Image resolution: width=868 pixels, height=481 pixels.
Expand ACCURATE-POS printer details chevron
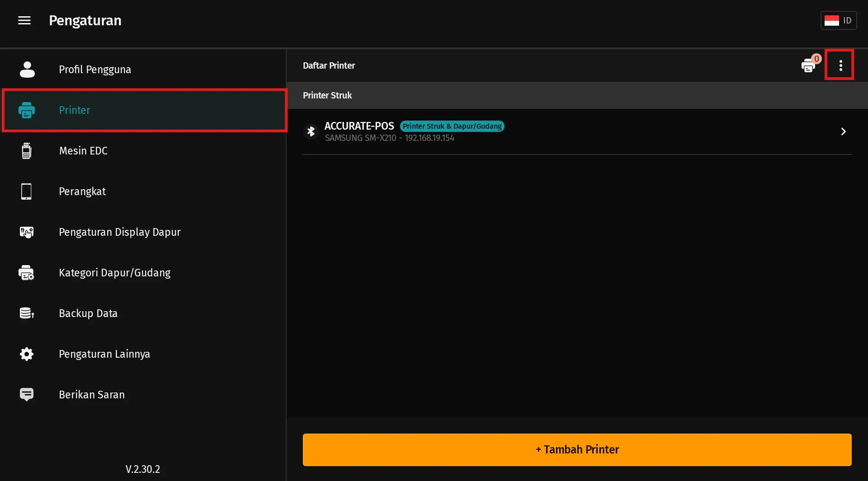click(843, 131)
